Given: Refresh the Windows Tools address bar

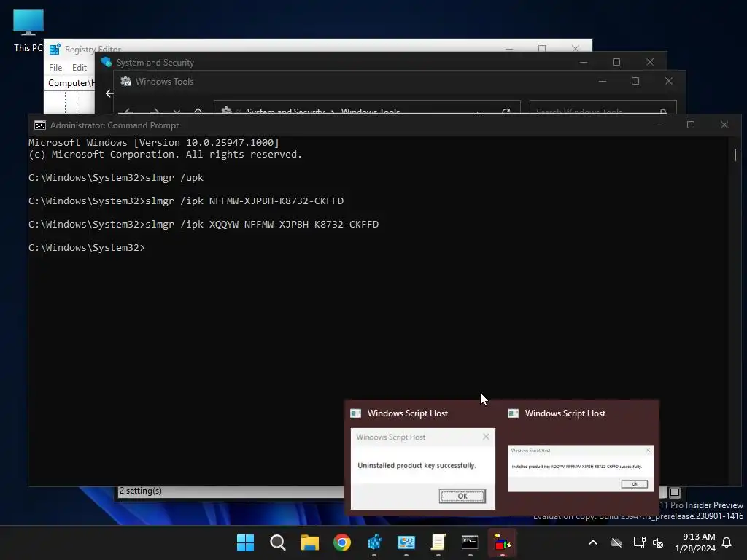Looking at the screenshot, I should coord(506,112).
